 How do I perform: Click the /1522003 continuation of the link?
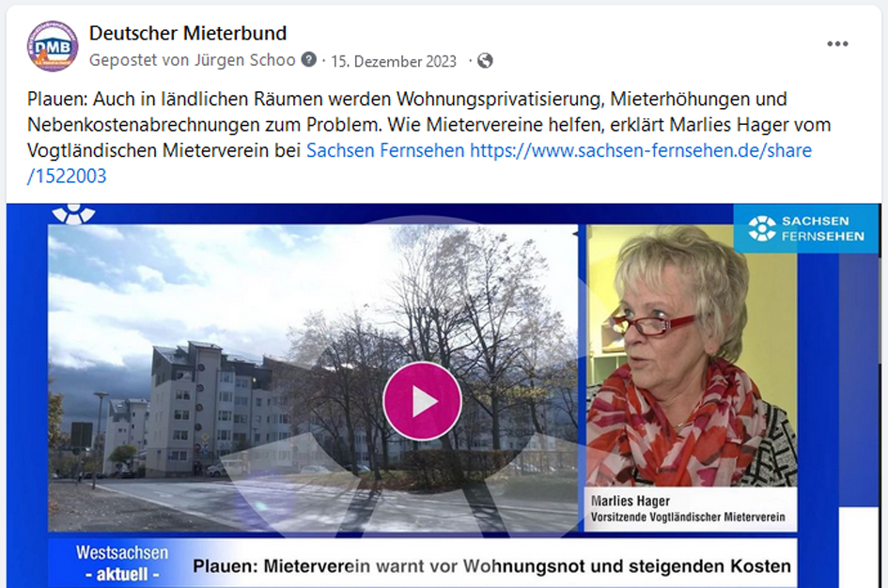pyautogui.click(x=67, y=176)
